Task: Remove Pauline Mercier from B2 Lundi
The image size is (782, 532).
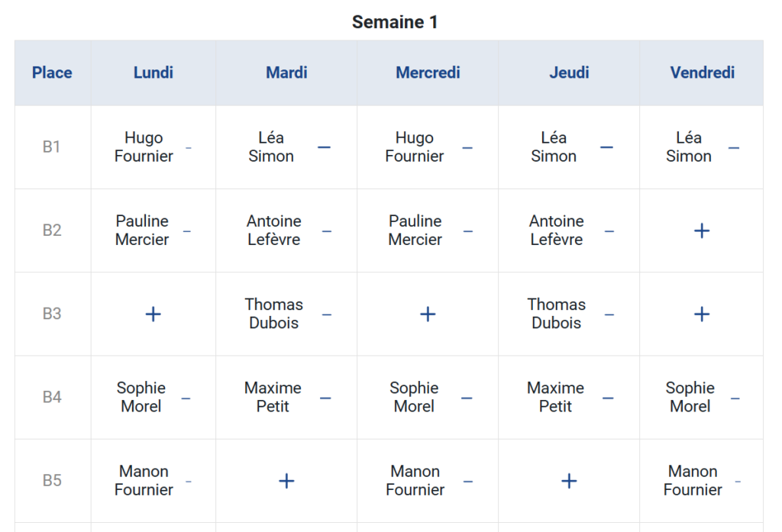Action: 188,231
